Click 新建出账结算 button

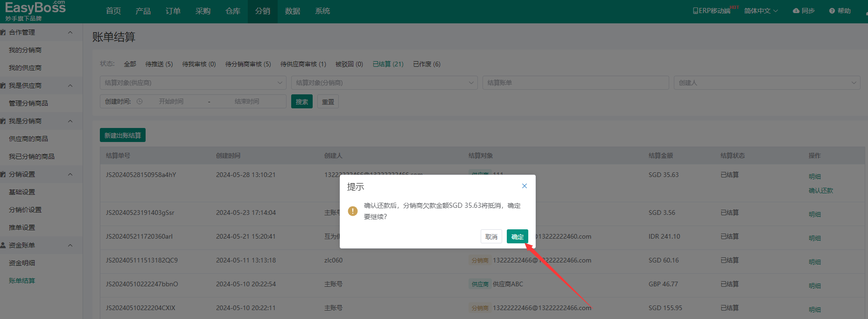point(123,135)
